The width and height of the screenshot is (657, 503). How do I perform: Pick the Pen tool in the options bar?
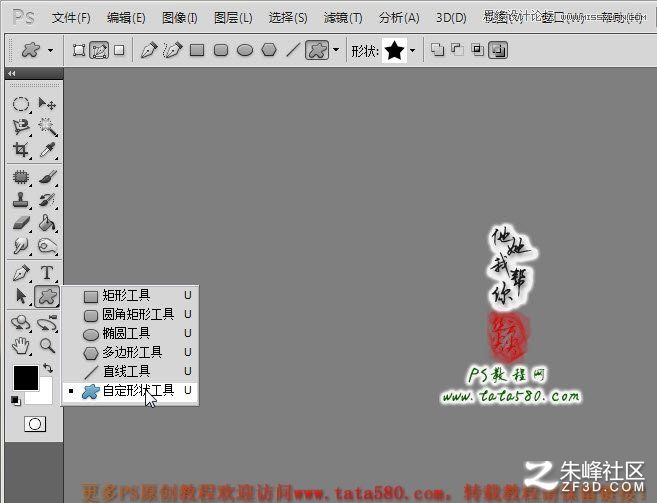coord(149,50)
